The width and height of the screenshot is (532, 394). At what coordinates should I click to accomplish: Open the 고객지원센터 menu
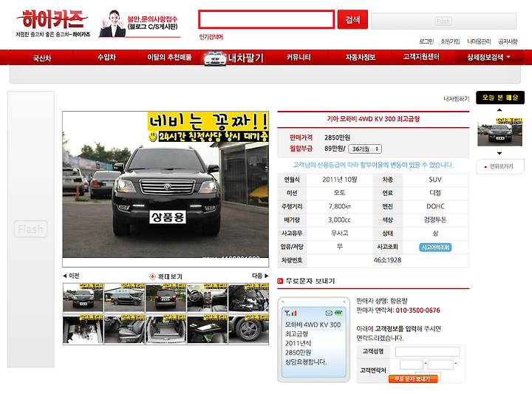(x=421, y=57)
